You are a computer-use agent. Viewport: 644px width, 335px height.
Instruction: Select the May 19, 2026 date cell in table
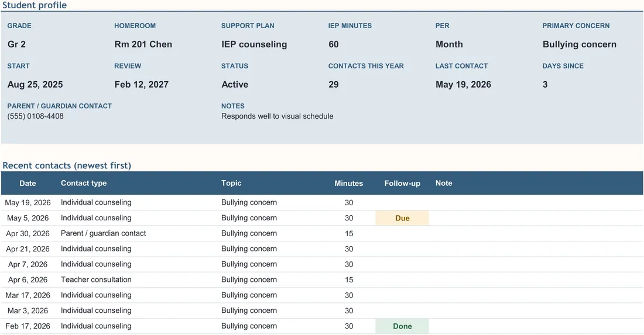[x=28, y=202]
